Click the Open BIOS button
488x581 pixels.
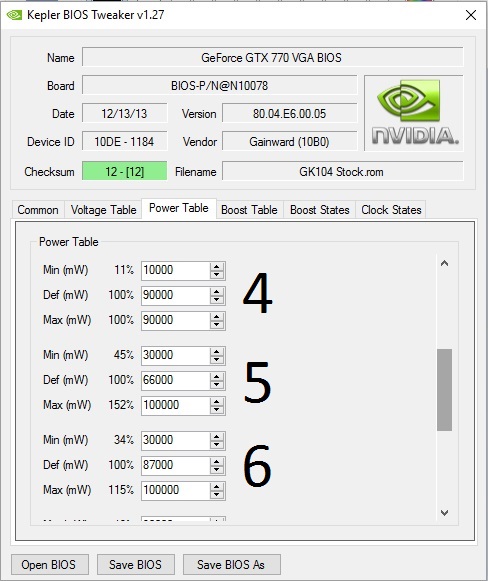50,565
